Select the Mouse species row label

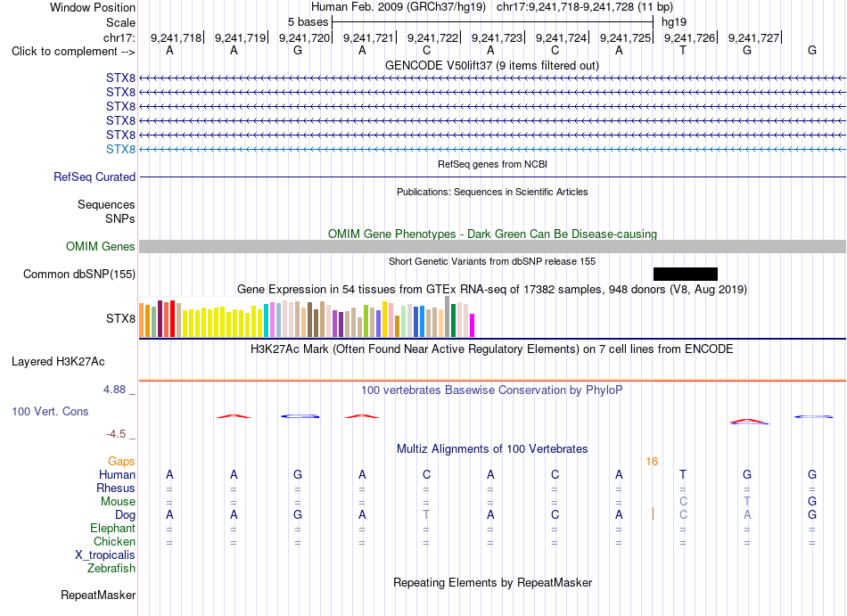pos(119,502)
